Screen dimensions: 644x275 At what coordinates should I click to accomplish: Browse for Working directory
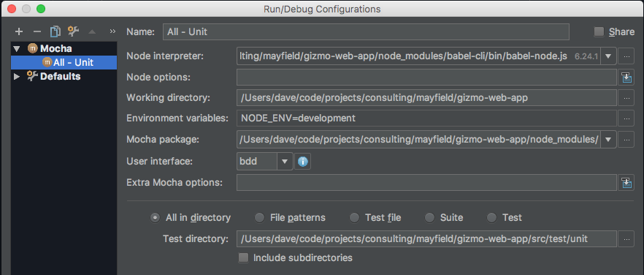click(x=626, y=98)
